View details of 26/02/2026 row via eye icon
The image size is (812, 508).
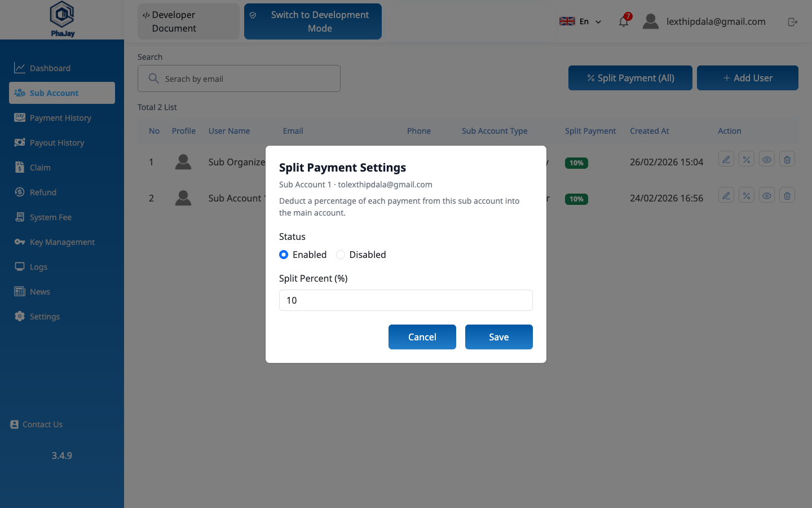pos(767,159)
